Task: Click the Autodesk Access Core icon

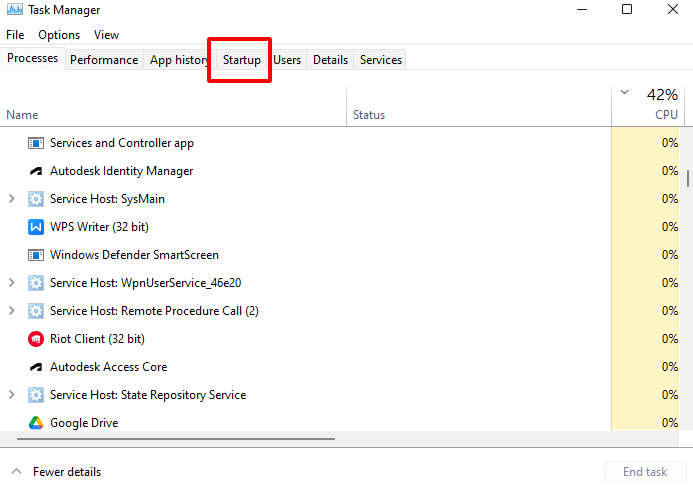Action: pos(36,367)
